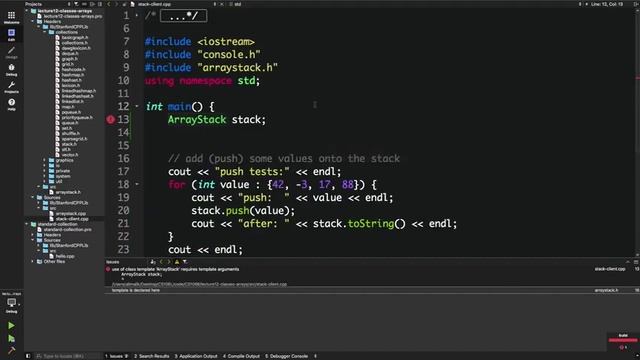Image resolution: width=640 pixels, height=360 pixels.
Task: Open the Issues filter funnel menu
Action: point(184,262)
